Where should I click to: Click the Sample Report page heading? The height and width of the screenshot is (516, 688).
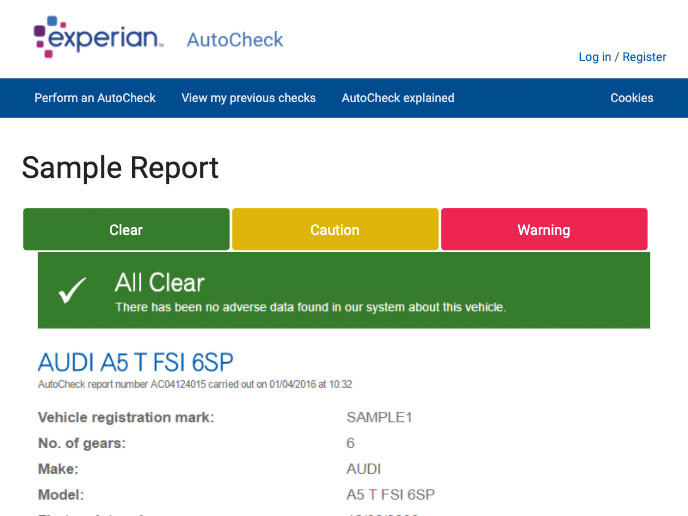120,167
